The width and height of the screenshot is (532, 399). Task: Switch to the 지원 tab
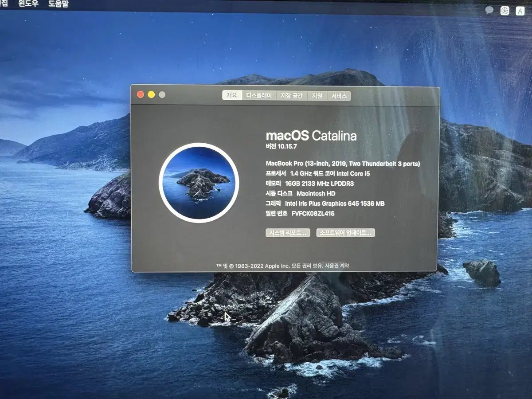[x=316, y=95]
